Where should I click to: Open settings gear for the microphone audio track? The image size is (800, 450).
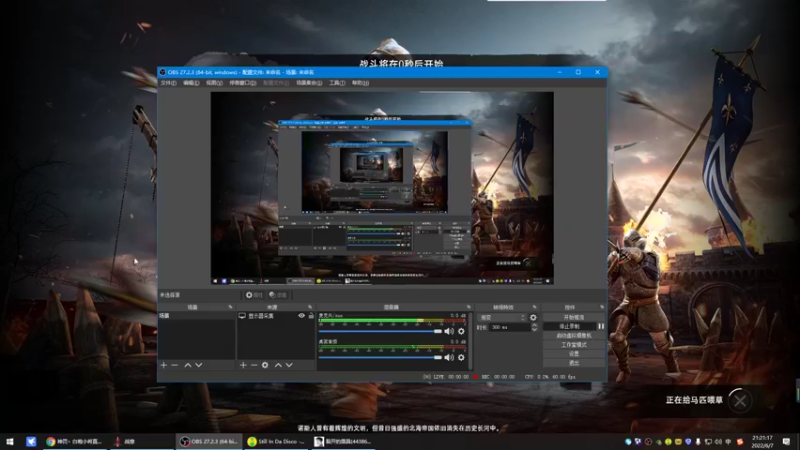point(461,331)
